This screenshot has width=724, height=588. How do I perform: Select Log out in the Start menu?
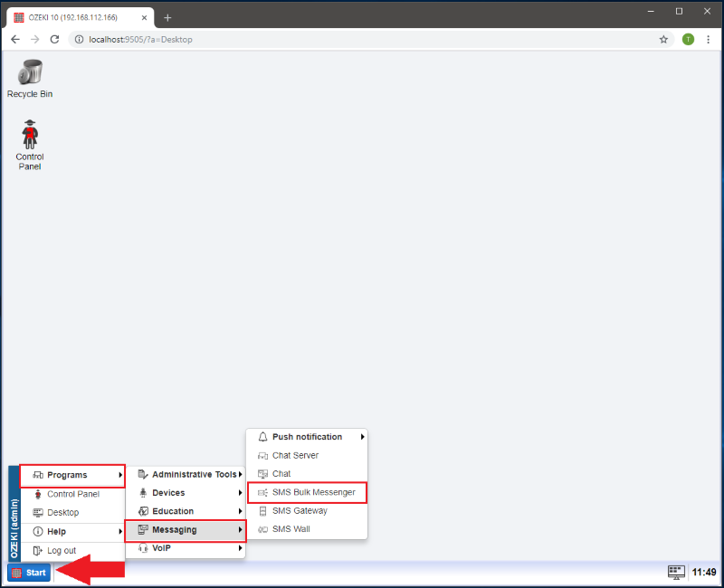(61, 550)
